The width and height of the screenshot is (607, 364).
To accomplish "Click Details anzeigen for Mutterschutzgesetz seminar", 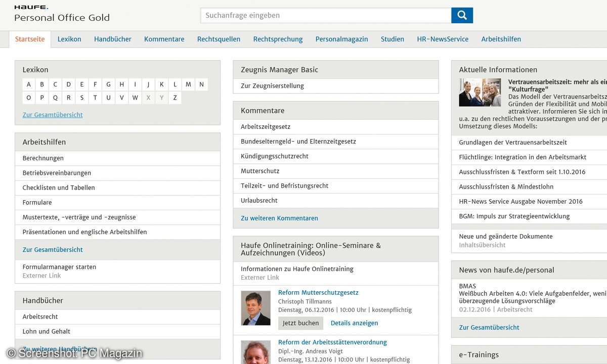I will click(x=354, y=323).
